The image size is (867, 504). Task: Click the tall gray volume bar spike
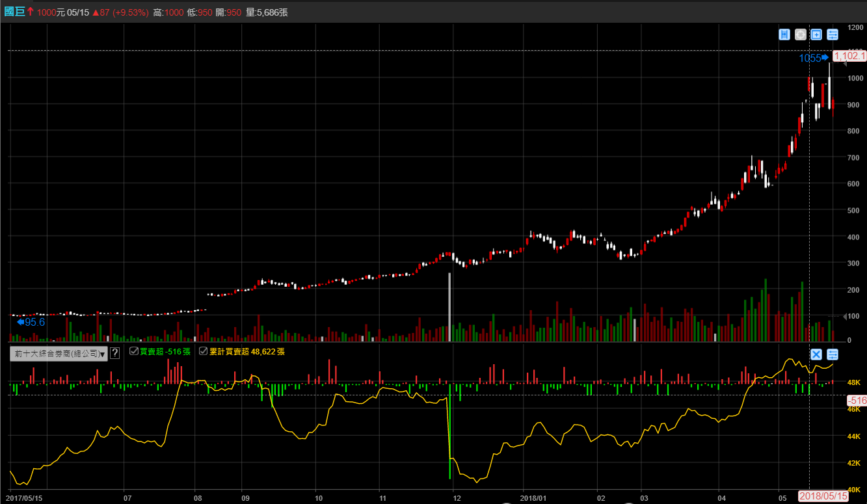point(449,306)
